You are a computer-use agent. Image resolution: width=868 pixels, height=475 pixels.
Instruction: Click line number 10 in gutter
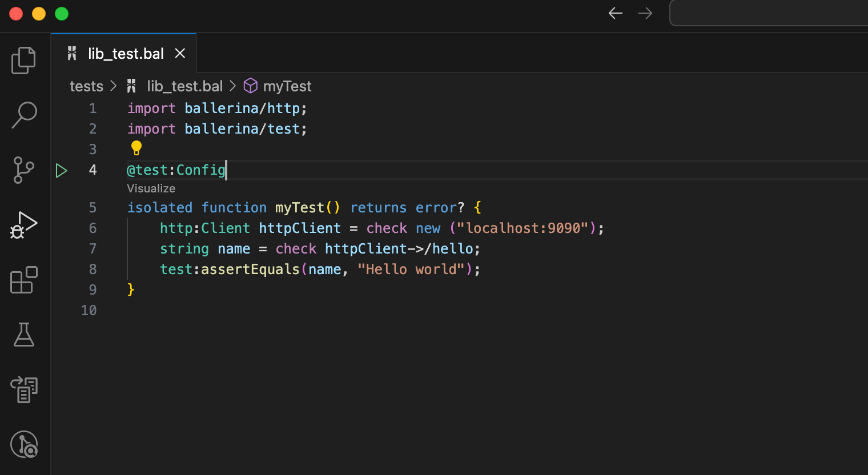(x=89, y=311)
